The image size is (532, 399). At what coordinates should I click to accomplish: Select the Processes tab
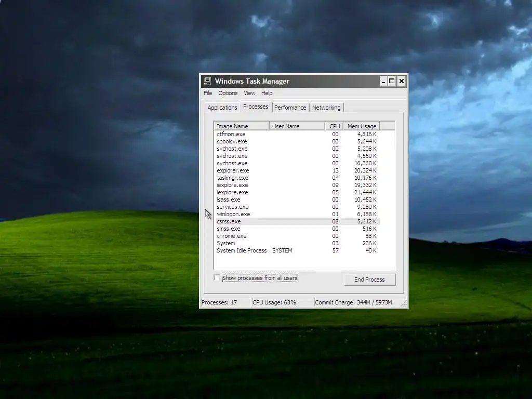click(x=256, y=107)
